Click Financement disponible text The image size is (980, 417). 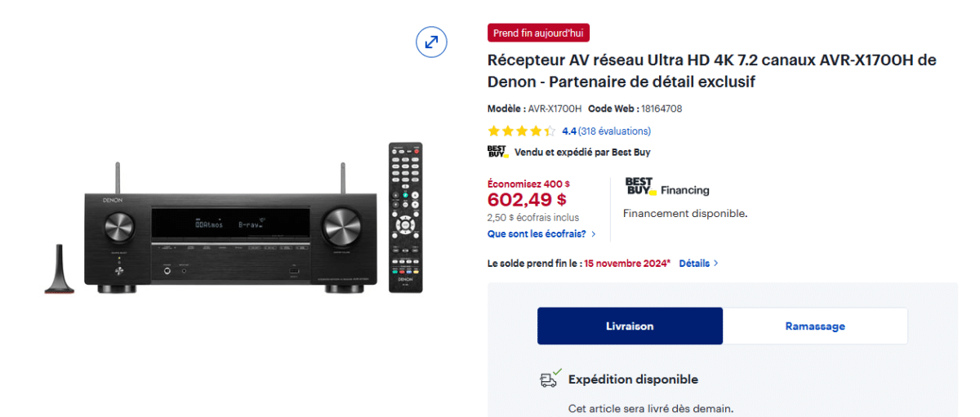point(685,213)
